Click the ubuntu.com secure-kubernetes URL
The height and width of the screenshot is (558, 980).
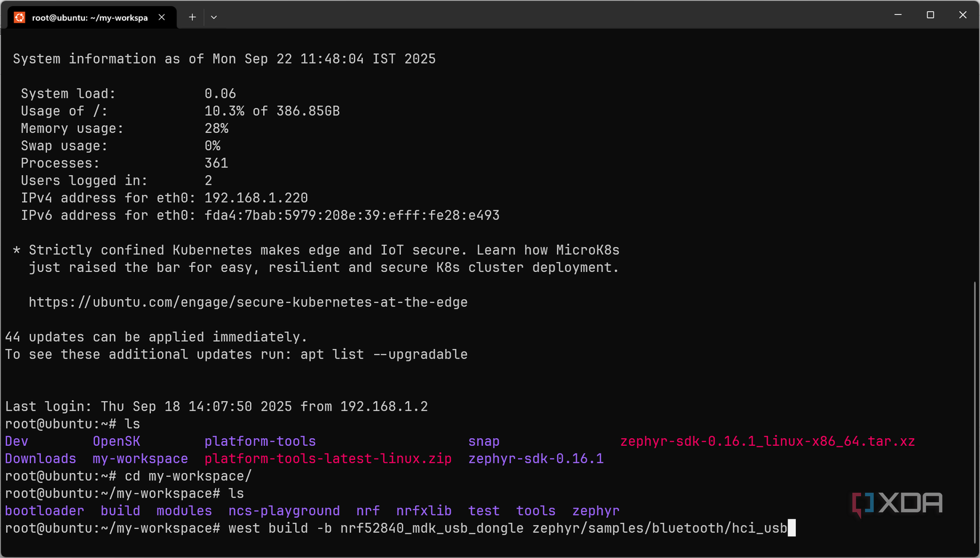tap(248, 302)
